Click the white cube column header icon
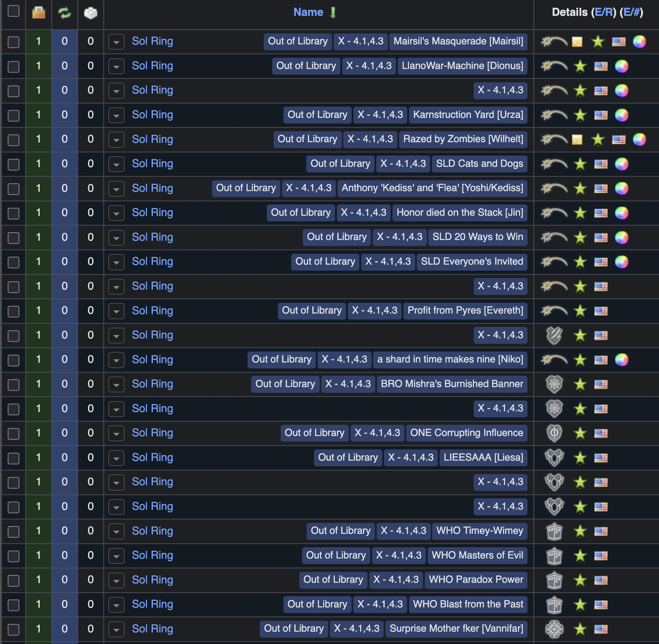The width and height of the screenshot is (659, 644). (x=90, y=13)
